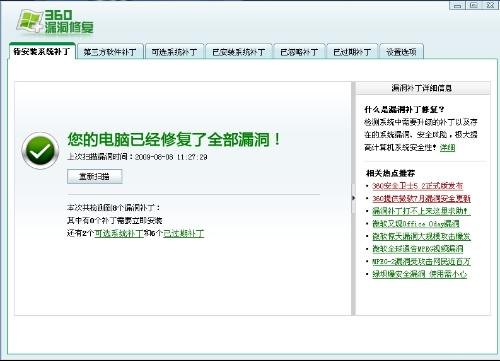
Task: Click the 什么是漏洞补丁修复 heading
Action: (404, 109)
